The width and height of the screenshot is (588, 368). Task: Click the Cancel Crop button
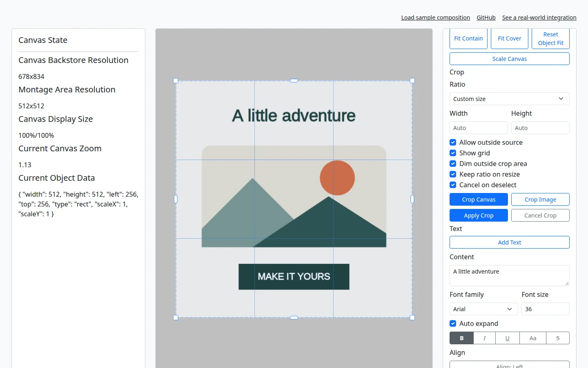[540, 215]
